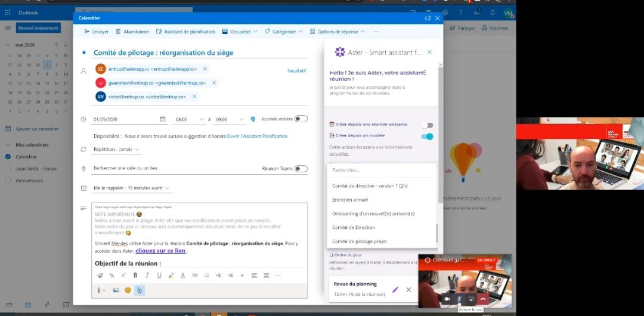Select Comité de Direction template
This screenshot has height=316, width=644.
pyautogui.click(x=382, y=227)
